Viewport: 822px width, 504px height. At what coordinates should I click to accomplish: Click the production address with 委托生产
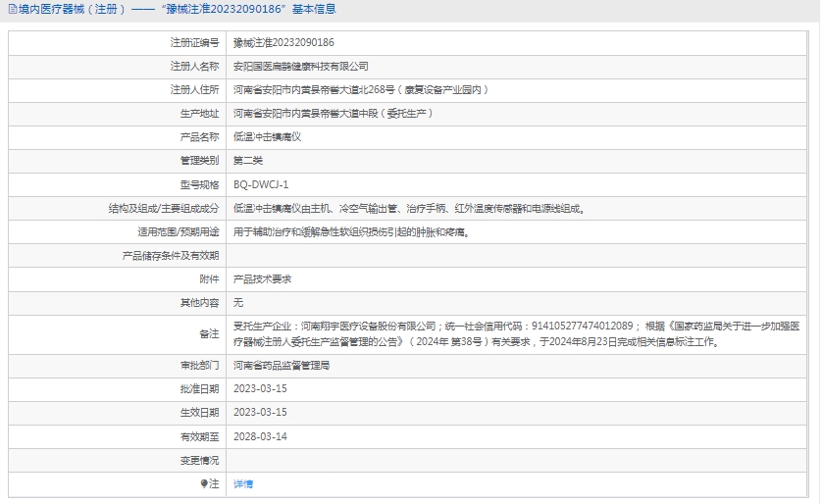coord(334,114)
